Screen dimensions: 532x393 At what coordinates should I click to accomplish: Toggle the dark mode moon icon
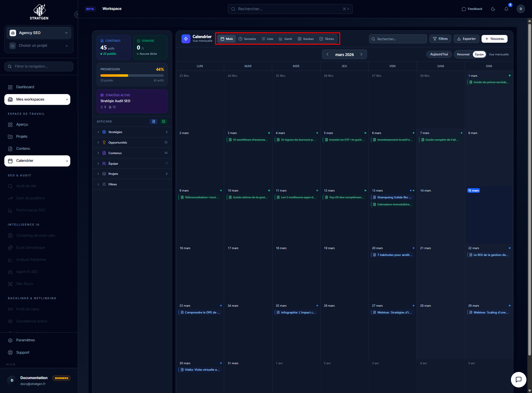click(493, 9)
